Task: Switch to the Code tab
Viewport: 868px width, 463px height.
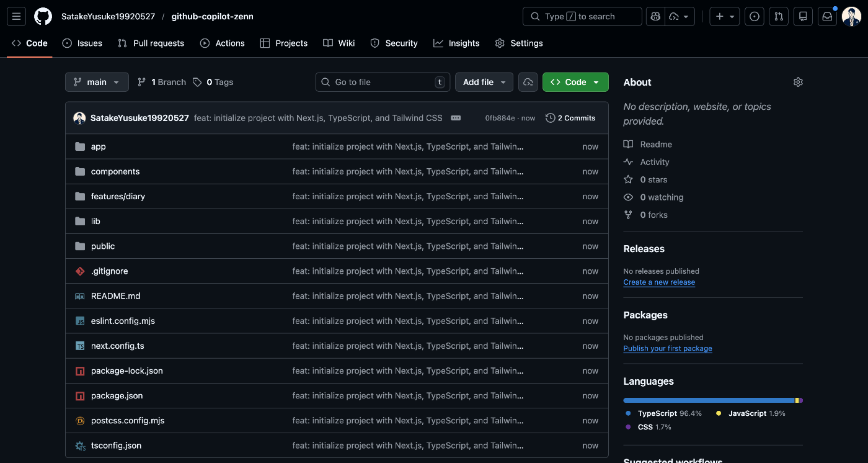Action: click(30, 43)
